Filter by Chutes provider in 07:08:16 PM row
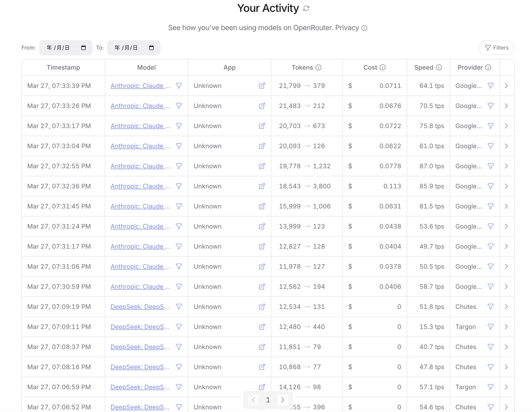Image resolution: width=532 pixels, height=412 pixels. (491, 367)
